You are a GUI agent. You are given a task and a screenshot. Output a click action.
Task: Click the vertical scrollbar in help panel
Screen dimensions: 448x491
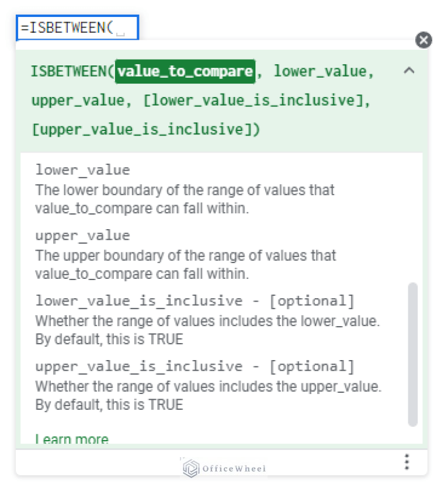point(412,354)
